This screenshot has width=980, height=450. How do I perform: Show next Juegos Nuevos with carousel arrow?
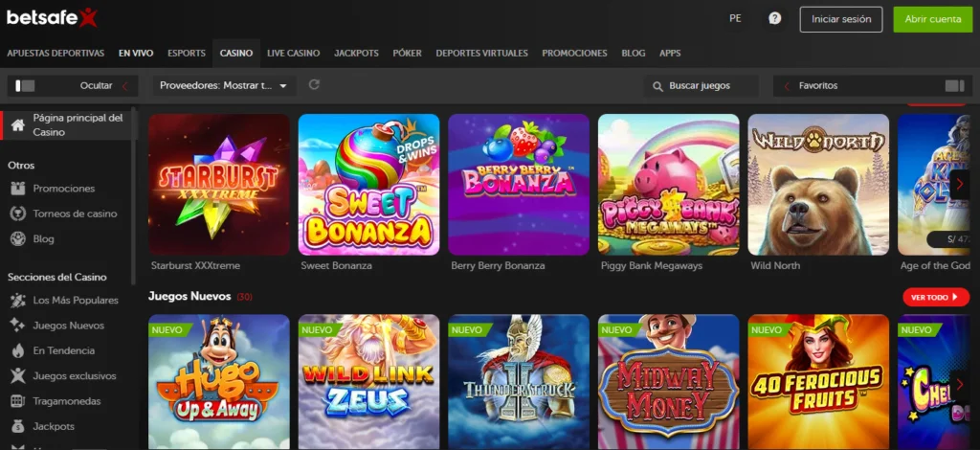tap(960, 385)
